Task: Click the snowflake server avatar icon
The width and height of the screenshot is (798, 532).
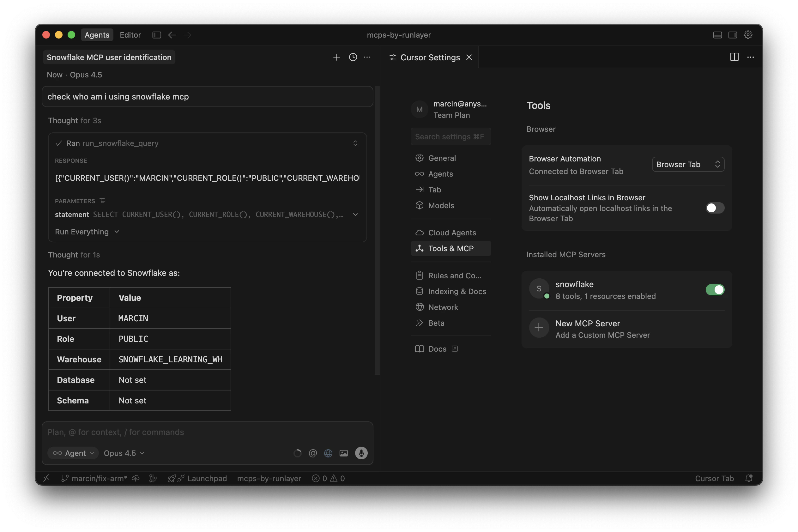Action: [x=539, y=288]
